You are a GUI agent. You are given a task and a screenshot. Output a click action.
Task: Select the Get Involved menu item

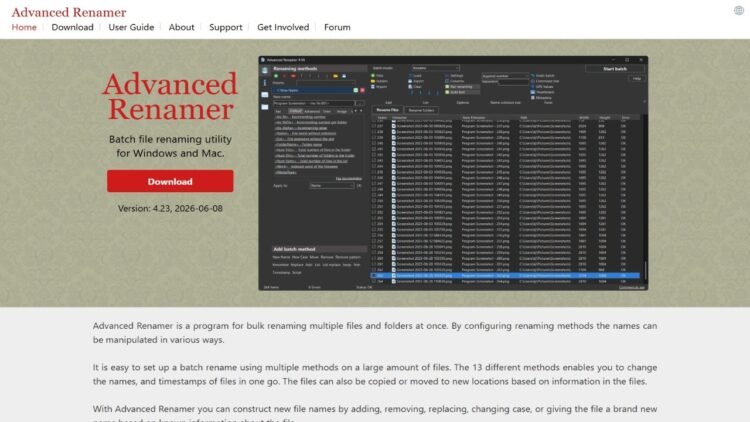[283, 27]
